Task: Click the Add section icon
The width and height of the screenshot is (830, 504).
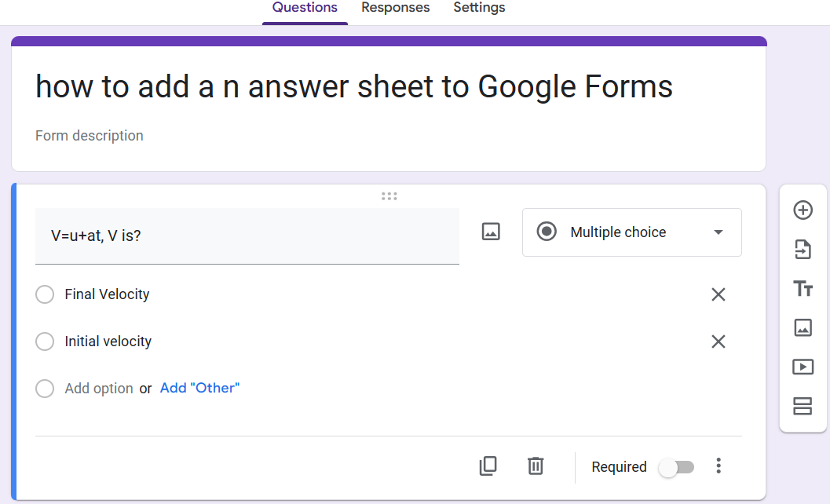Action: click(803, 406)
